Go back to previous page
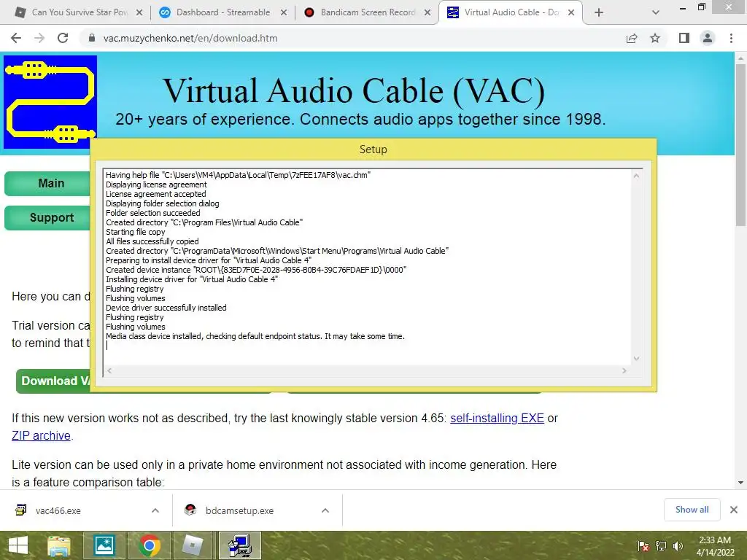This screenshot has width=747, height=560. [16, 38]
